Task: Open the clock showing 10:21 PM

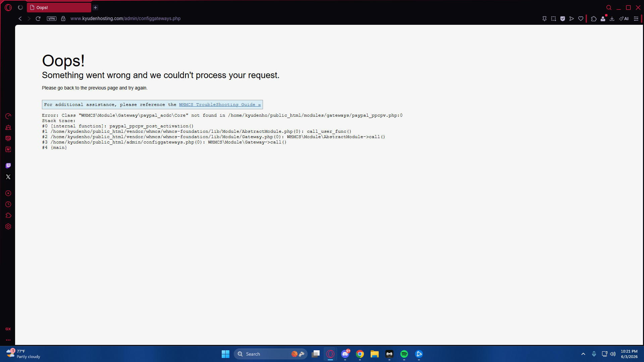Action: point(629,354)
